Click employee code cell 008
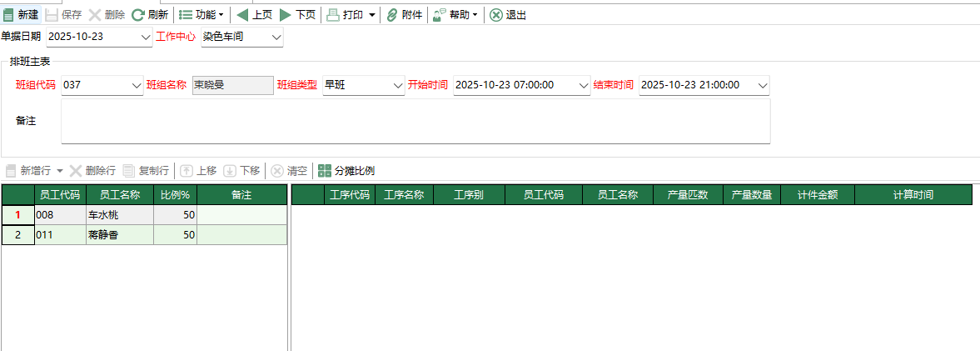This screenshot has width=980, height=351. (x=61, y=214)
